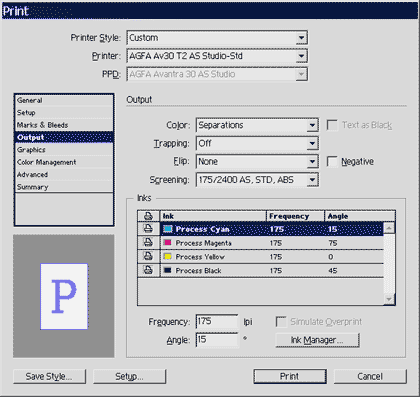Toggle the Process Cyan printer icon
420x397 pixels.
(x=148, y=229)
